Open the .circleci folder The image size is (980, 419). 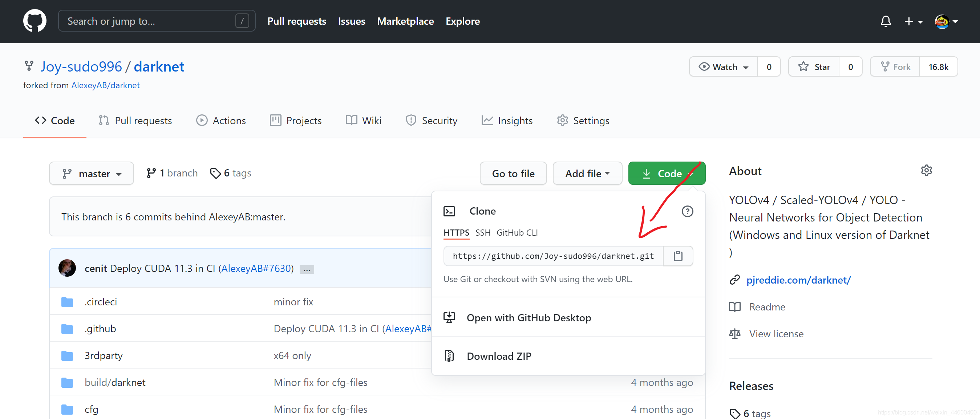tap(101, 302)
